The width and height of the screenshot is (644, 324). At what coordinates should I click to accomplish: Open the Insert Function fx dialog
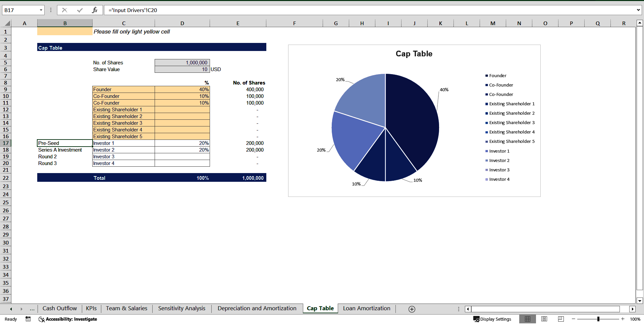coord(95,10)
